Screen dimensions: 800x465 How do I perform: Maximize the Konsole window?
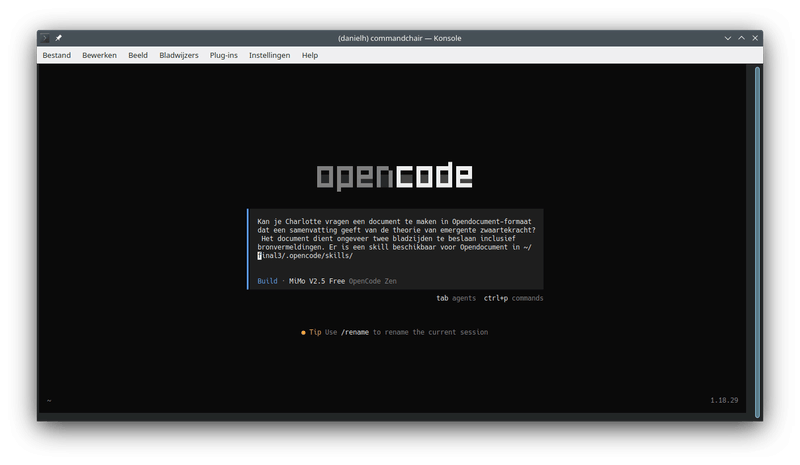tap(741, 38)
